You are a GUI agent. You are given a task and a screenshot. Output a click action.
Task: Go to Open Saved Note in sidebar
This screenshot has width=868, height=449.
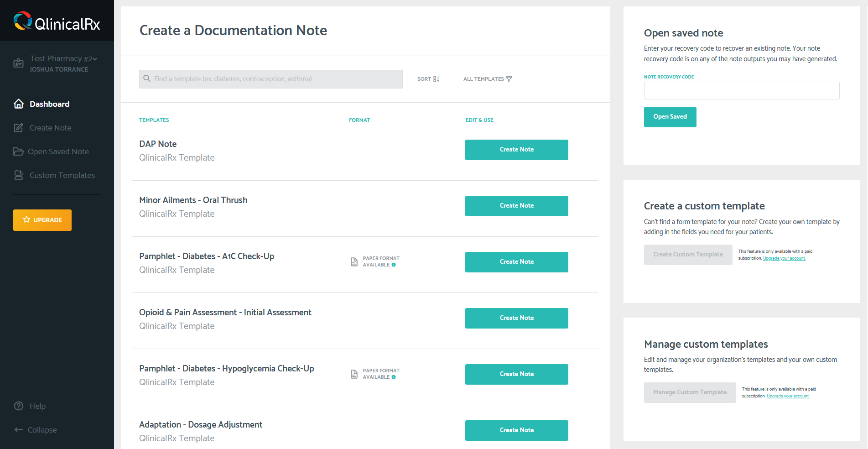[x=58, y=151]
